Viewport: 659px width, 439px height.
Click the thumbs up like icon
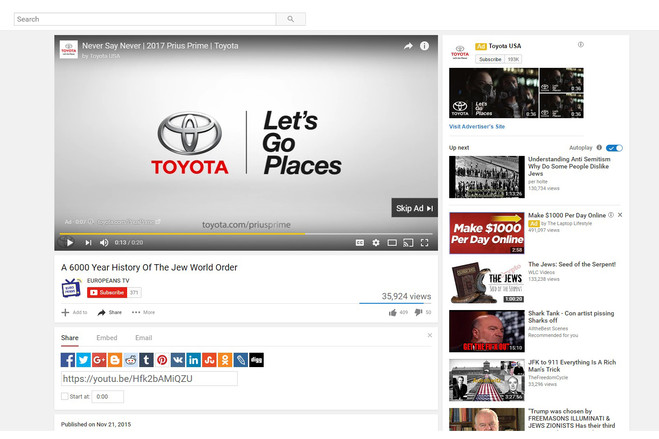point(393,312)
